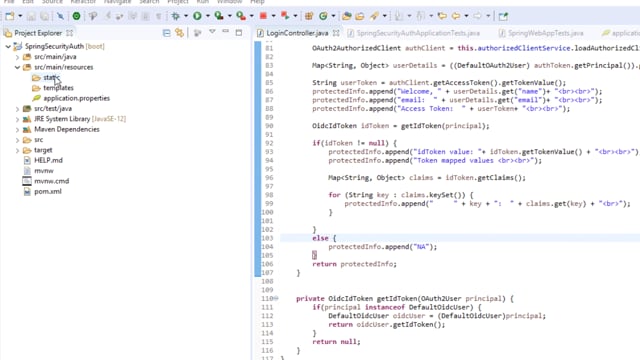Collapse the getIdToken method at line 110
The image size is (640, 360).
[276, 298]
